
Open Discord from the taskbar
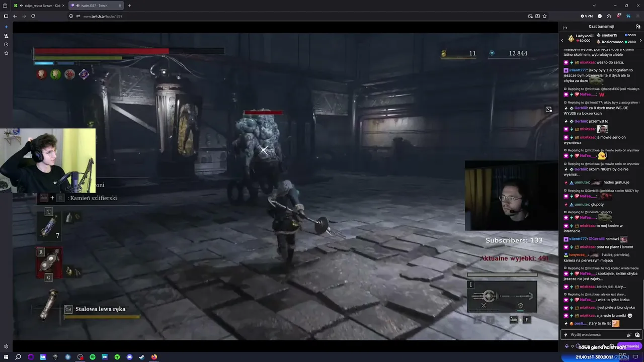(x=129, y=357)
